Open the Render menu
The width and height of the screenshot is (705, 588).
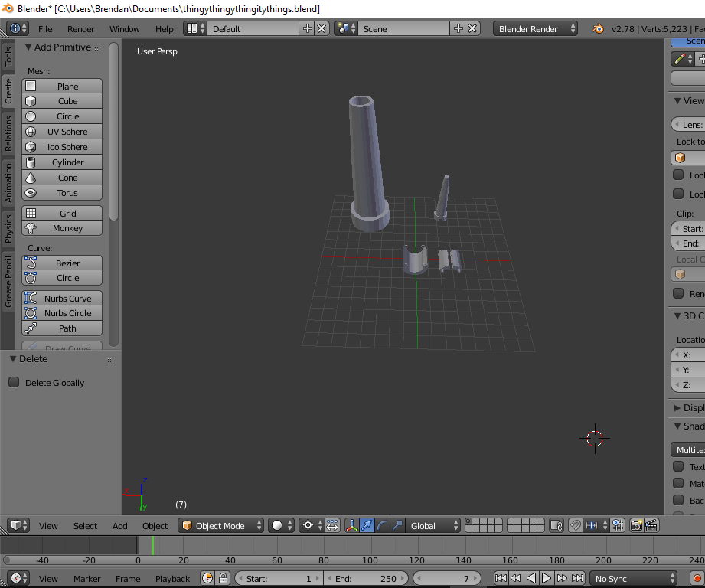(x=80, y=29)
